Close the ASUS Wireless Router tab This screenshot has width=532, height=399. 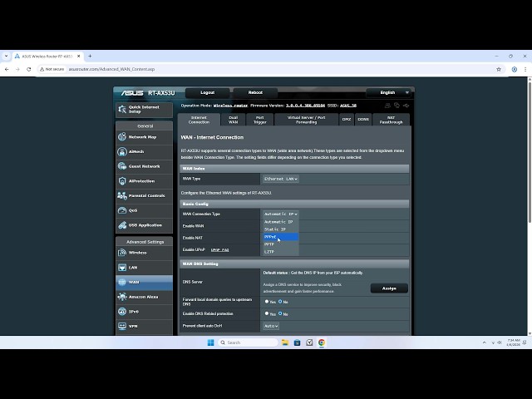79,57
